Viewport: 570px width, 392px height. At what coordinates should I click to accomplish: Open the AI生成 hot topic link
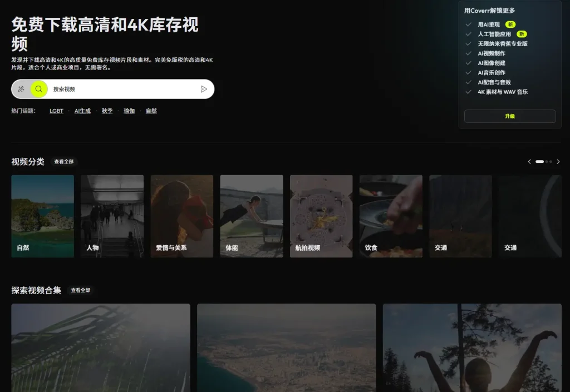pos(82,111)
